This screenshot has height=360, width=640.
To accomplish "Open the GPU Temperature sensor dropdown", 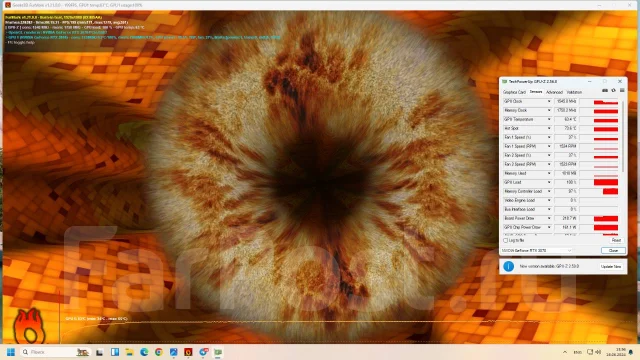I will click(549, 119).
